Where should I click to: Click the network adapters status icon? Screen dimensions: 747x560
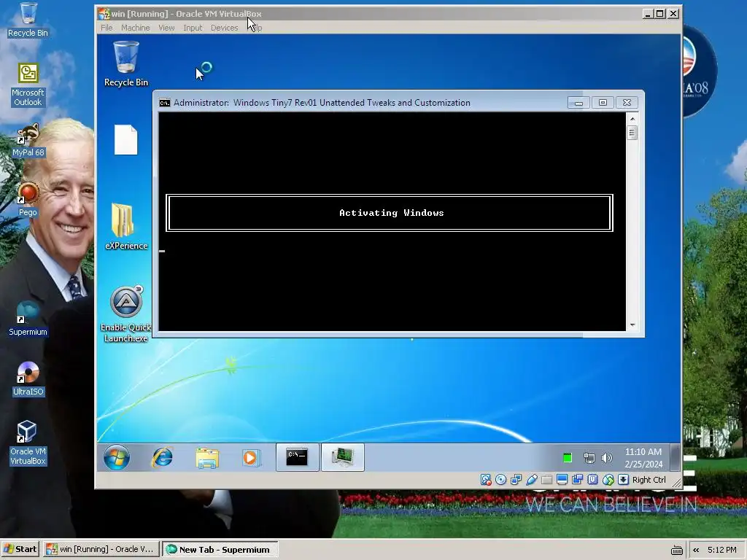click(x=516, y=480)
